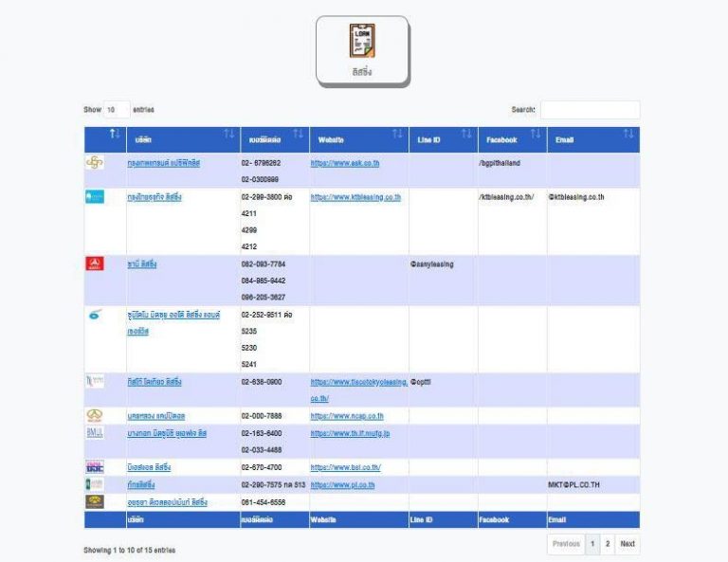
Task: Click the company logo beside the ask.co.th row
Action: click(x=94, y=163)
